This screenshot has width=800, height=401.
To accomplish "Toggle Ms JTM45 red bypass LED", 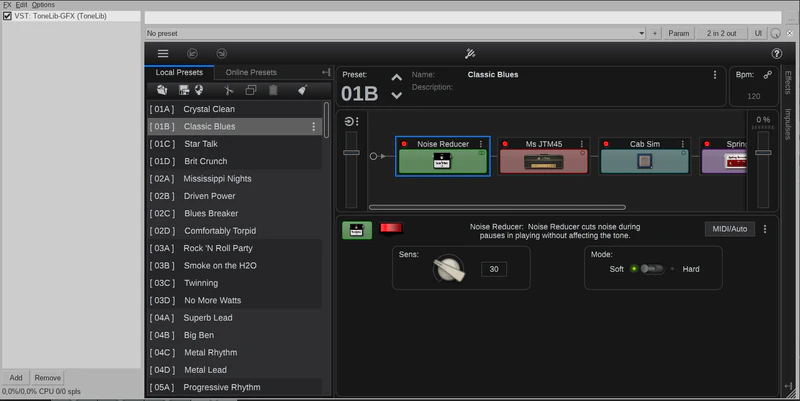I will 505,144.
